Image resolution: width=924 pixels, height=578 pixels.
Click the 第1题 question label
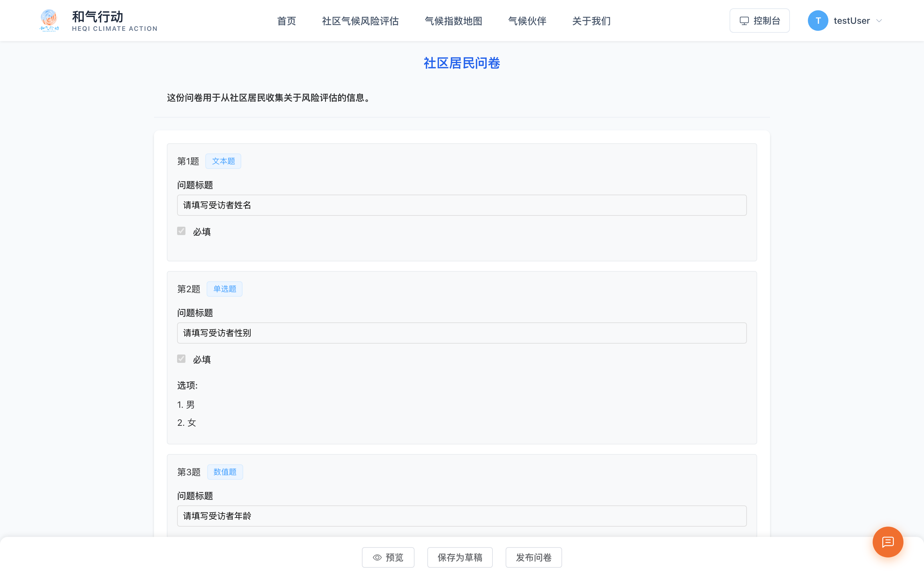pyautogui.click(x=188, y=161)
